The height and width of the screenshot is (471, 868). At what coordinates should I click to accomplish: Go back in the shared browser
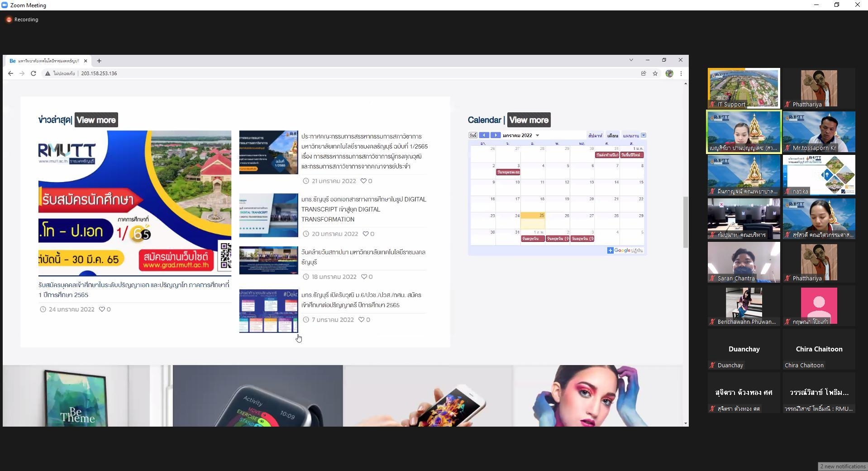[x=10, y=73]
